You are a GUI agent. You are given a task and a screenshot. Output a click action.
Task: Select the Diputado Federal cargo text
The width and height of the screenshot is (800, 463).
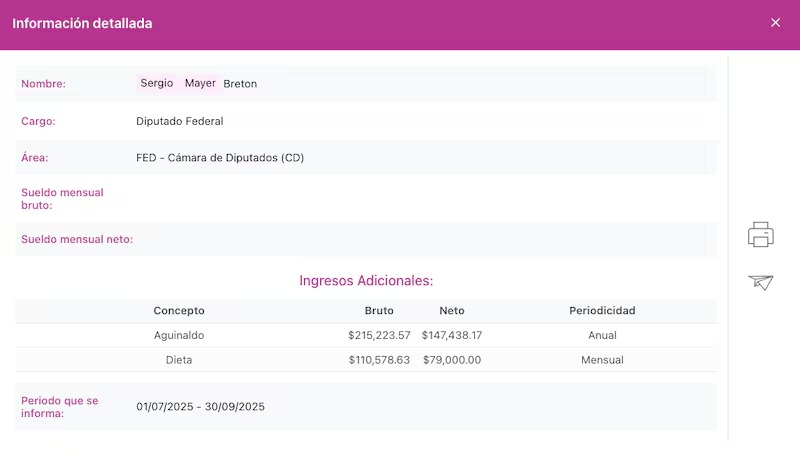click(180, 121)
